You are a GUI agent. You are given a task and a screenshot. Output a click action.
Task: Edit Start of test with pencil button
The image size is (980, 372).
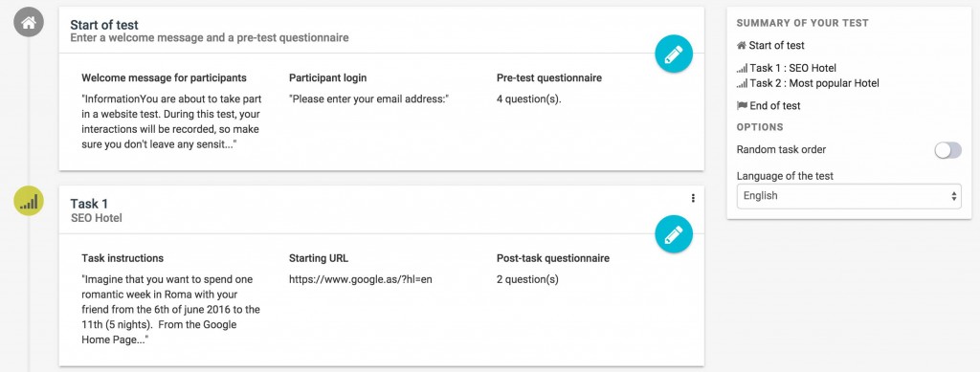point(674,55)
